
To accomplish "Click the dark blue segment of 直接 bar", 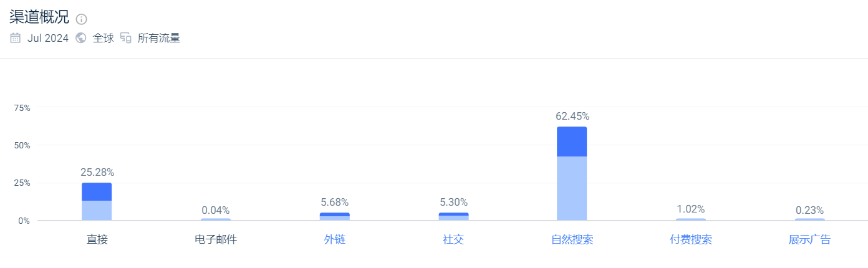I will coord(97,192).
